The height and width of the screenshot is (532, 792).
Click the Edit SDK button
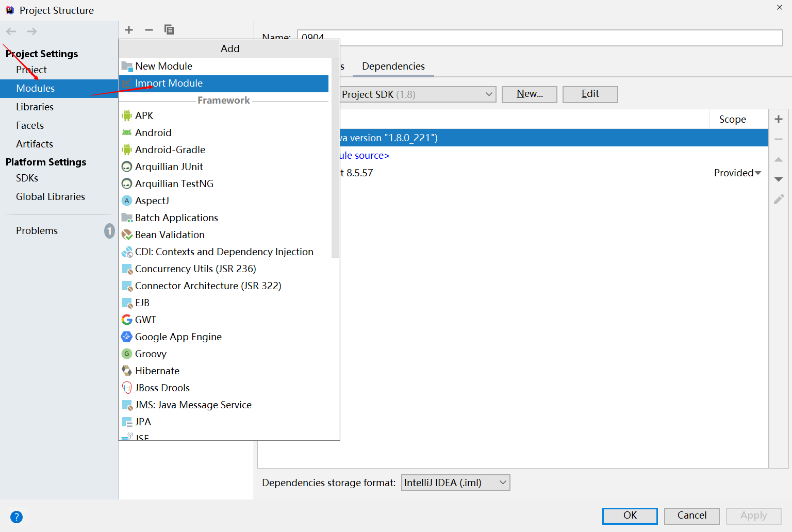coord(590,94)
